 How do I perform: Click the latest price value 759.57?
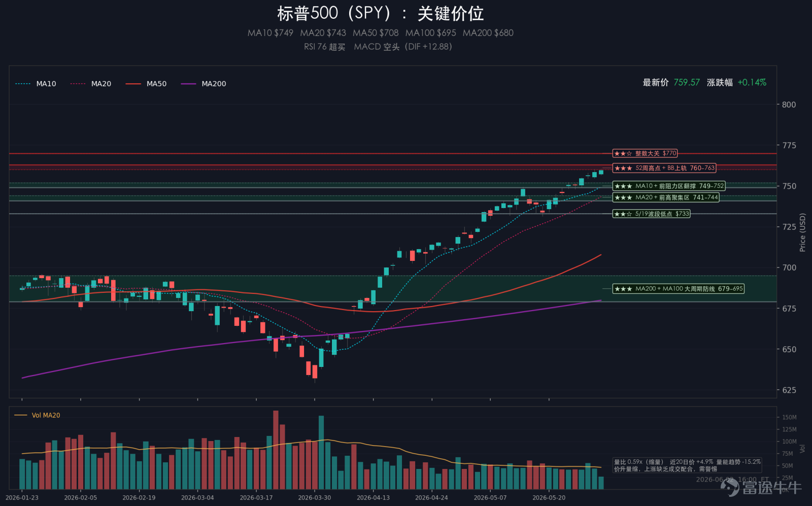[x=687, y=82]
